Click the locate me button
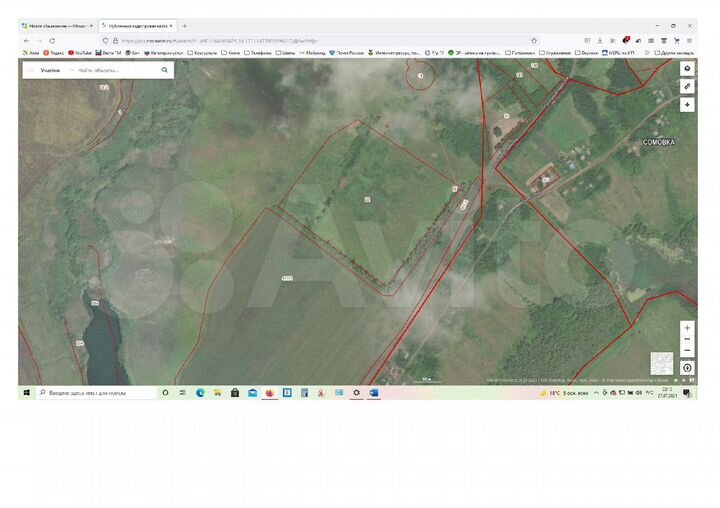Screen dimensions: 720x508 (x=687, y=104)
